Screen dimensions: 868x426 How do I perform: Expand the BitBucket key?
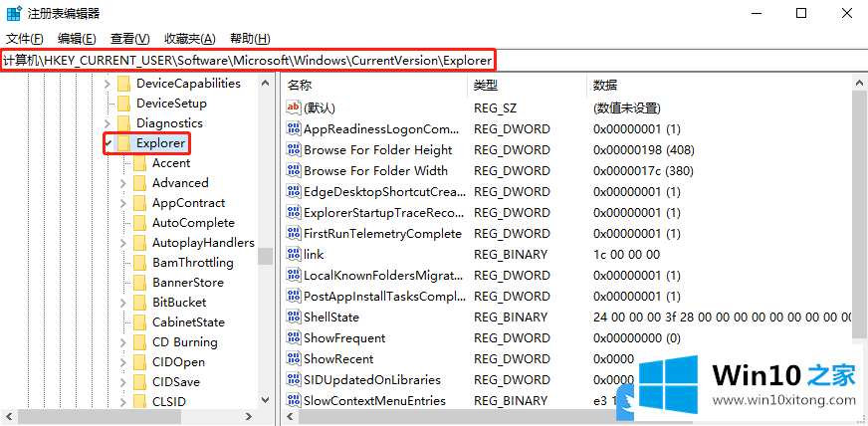pyautogui.click(x=122, y=303)
